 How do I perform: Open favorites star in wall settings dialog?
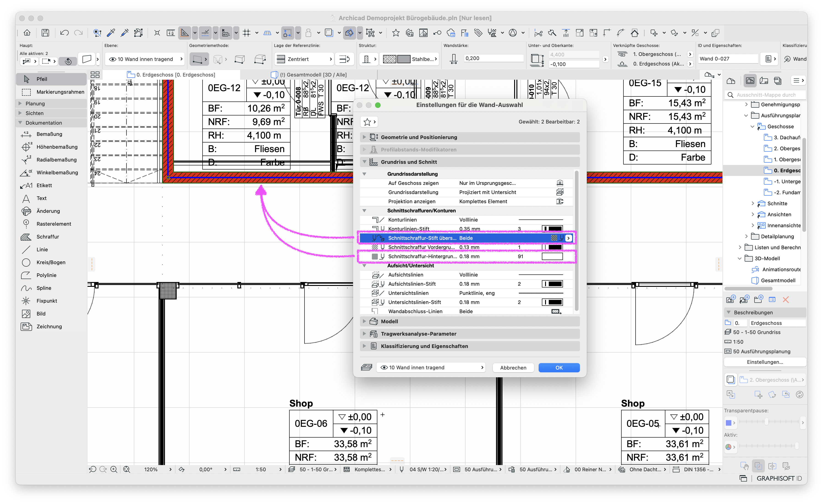click(x=369, y=122)
